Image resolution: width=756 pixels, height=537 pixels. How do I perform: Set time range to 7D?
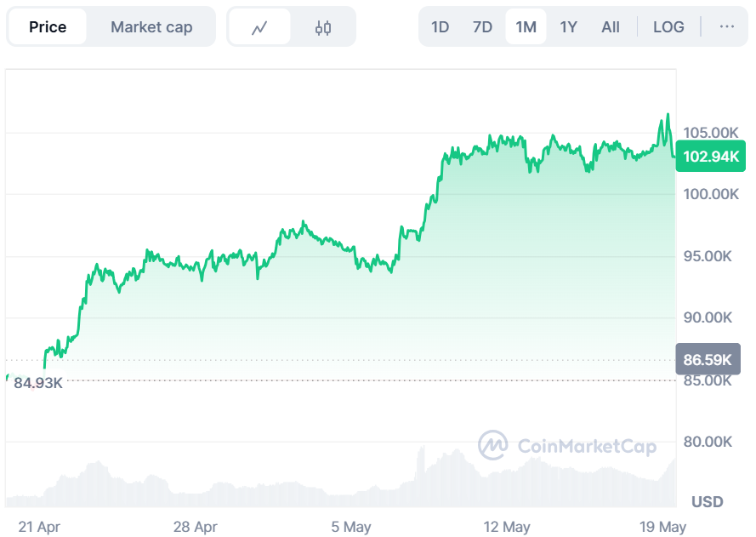click(x=482, y=27)
